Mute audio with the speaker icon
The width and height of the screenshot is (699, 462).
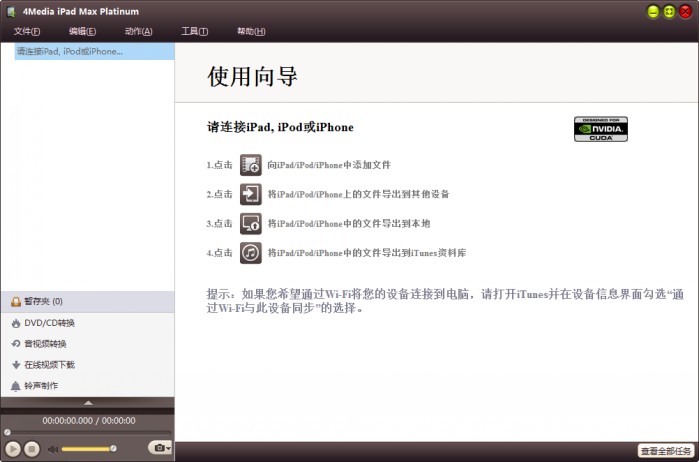click(x=53, y=449)
